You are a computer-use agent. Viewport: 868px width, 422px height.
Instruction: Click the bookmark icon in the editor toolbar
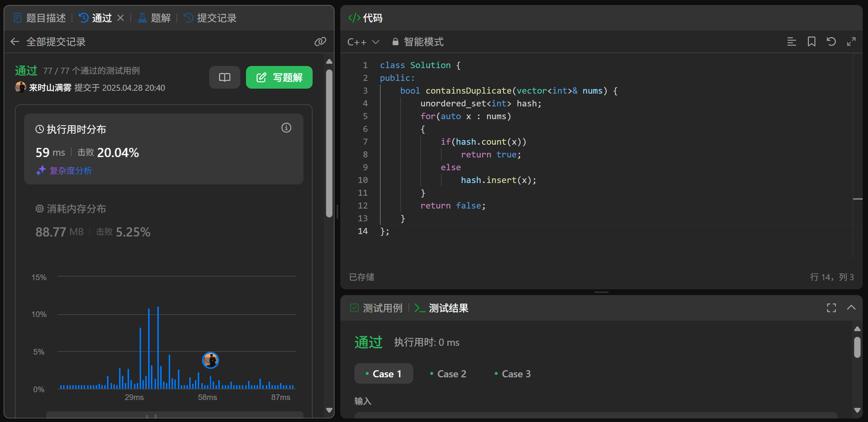coord(811,42)
